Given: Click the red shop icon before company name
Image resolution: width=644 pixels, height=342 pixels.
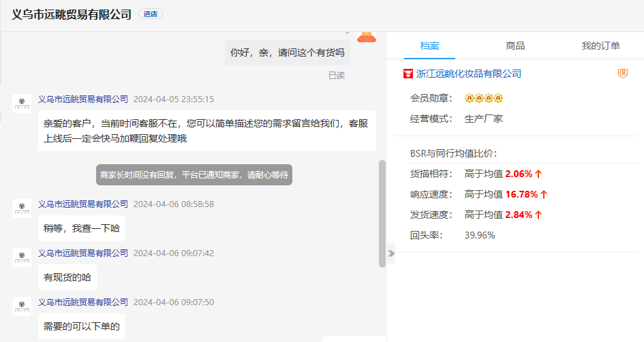Looking at the screenshot, I should click(408, 74).
